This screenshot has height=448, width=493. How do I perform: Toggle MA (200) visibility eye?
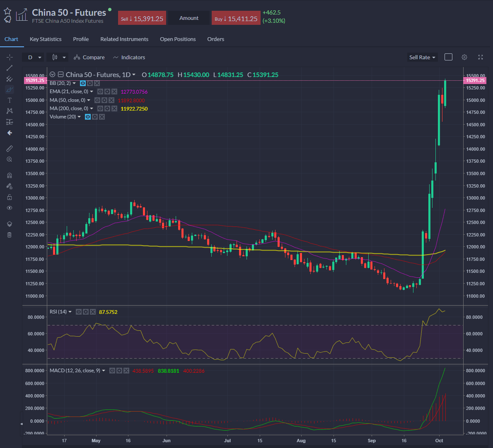click(x=100, y=108)
